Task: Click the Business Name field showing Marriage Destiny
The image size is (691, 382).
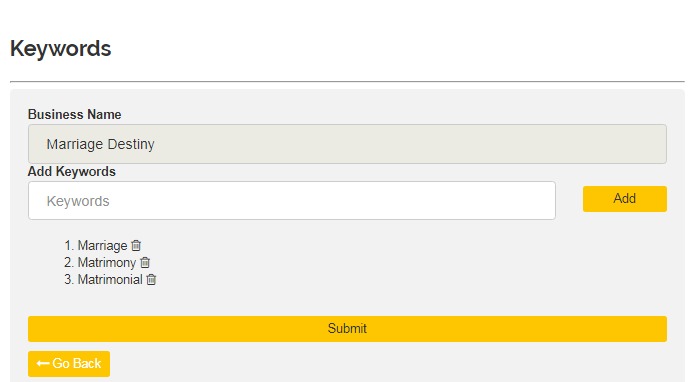Action: [x=347, y=144]
